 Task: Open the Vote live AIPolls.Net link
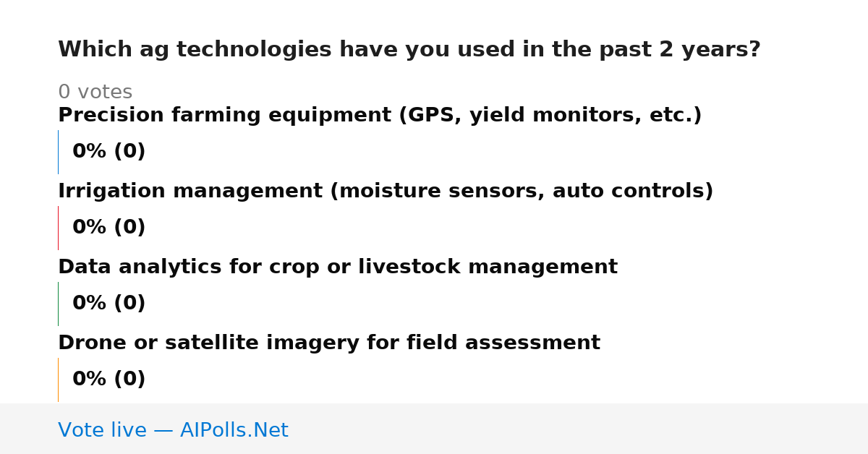pos(173,430)
